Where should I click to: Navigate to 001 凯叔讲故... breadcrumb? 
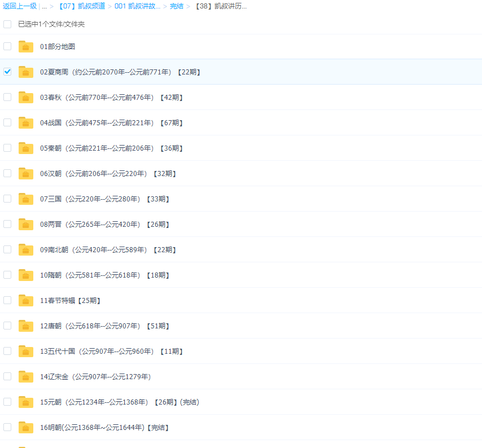[137, 6]
